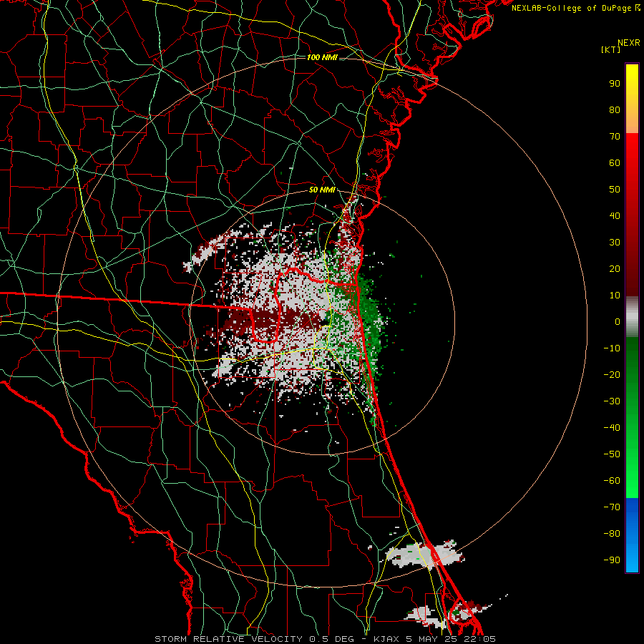Click the yellow top segment of the color bar
The width and height of the screenshot is (644, 644).
point(632,99)
